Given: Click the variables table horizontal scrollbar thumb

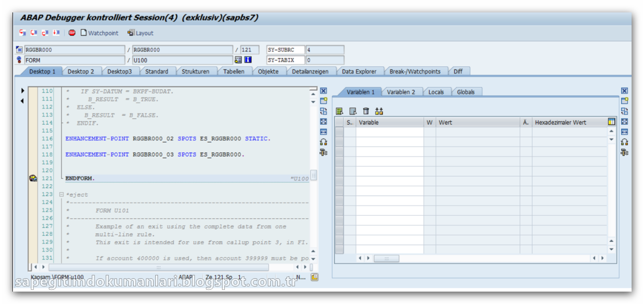Looking at the screenshot, I should pyautogui.click(x=386, y=258).
